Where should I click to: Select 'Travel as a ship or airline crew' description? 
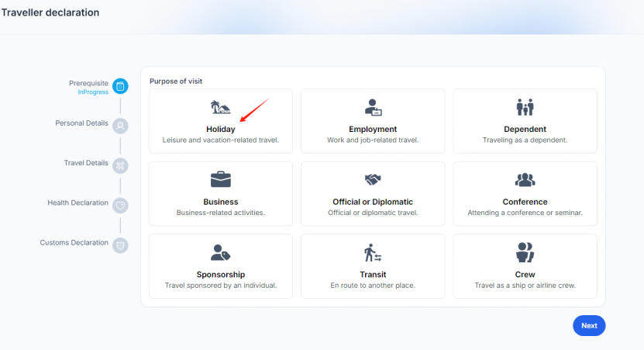pyautogui.click(x=525, y=286)
